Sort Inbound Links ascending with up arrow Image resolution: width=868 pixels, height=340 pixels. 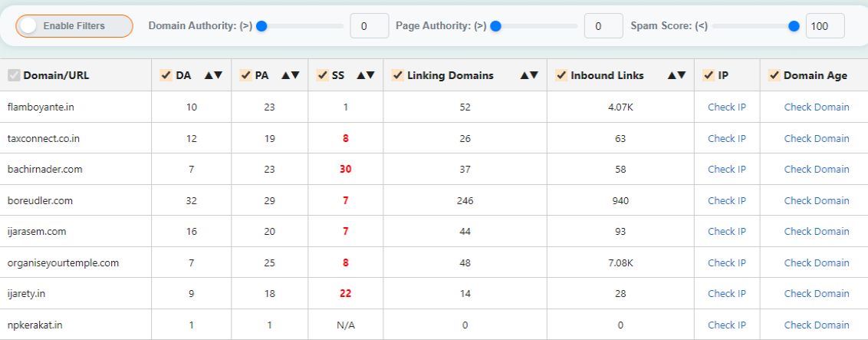pyautogui.click(x=672, y=75)
